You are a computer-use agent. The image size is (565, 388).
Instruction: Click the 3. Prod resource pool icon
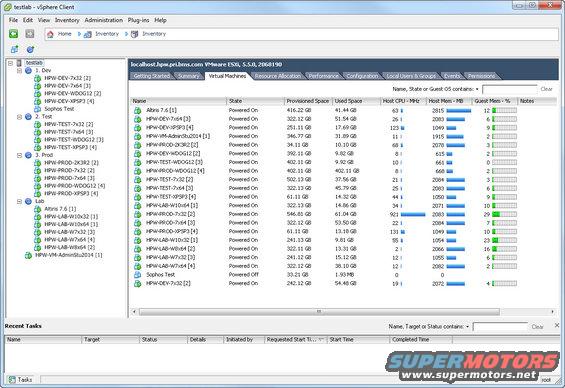pyautogui.click(x=28, y=155)
